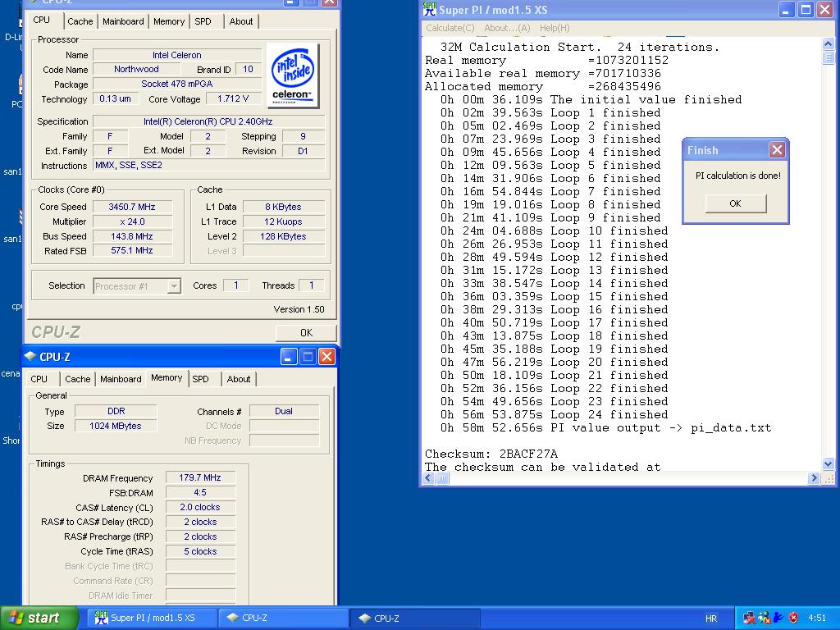Activate the first CPU-Z taskbar button

[283, 618]
